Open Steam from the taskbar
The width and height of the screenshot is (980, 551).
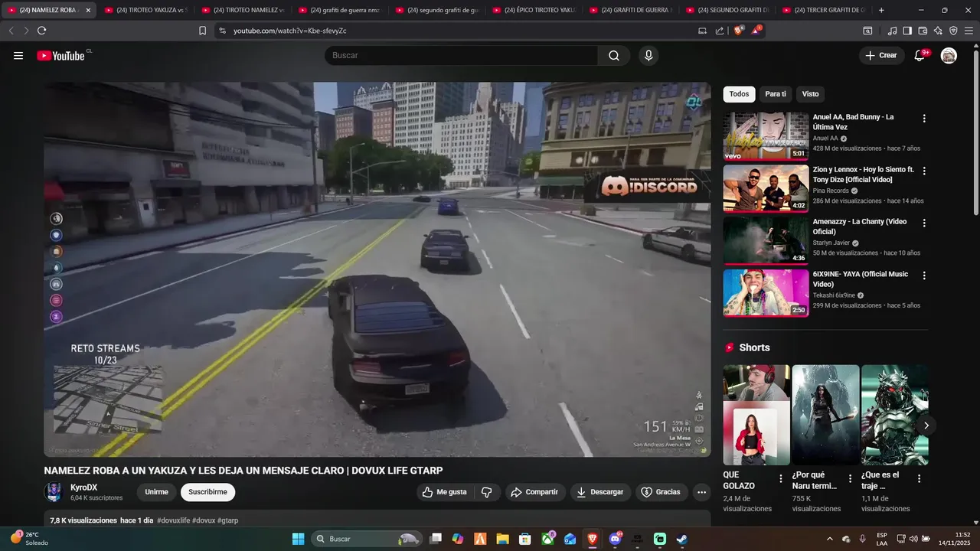(681, 539)
